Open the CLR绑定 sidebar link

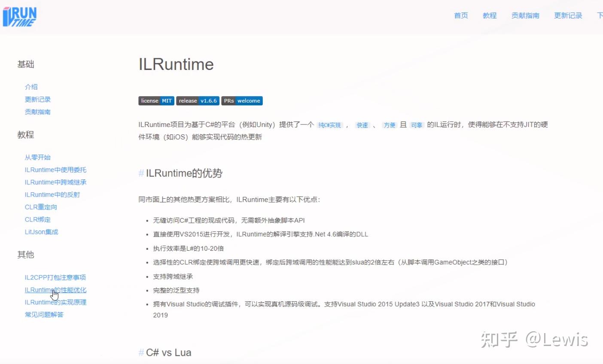tap(37, 219)
